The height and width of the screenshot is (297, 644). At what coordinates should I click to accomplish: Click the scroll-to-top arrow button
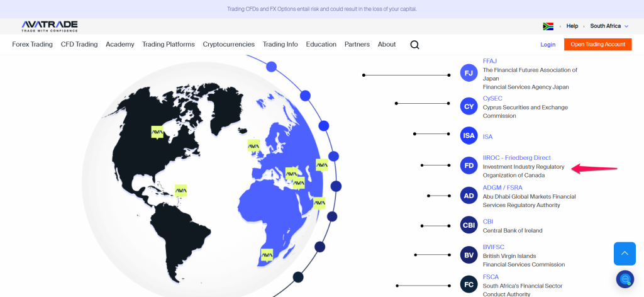coord(625,254)
